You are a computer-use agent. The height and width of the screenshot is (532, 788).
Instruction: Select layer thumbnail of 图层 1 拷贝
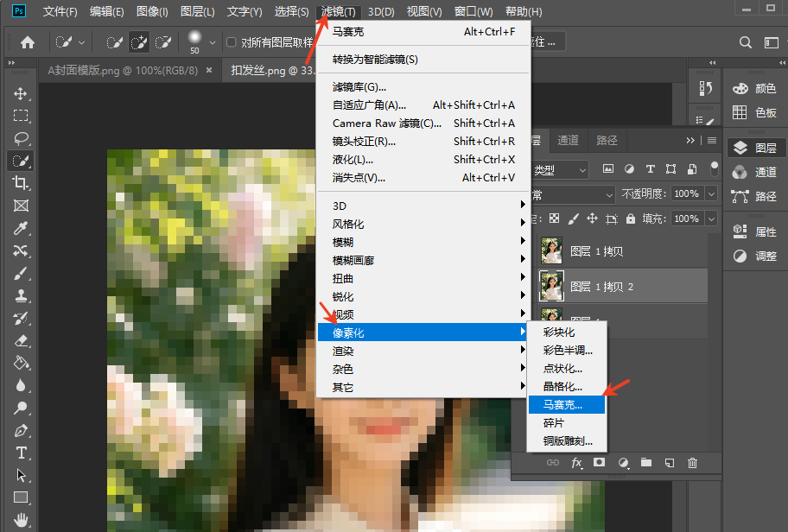(551, 250)
